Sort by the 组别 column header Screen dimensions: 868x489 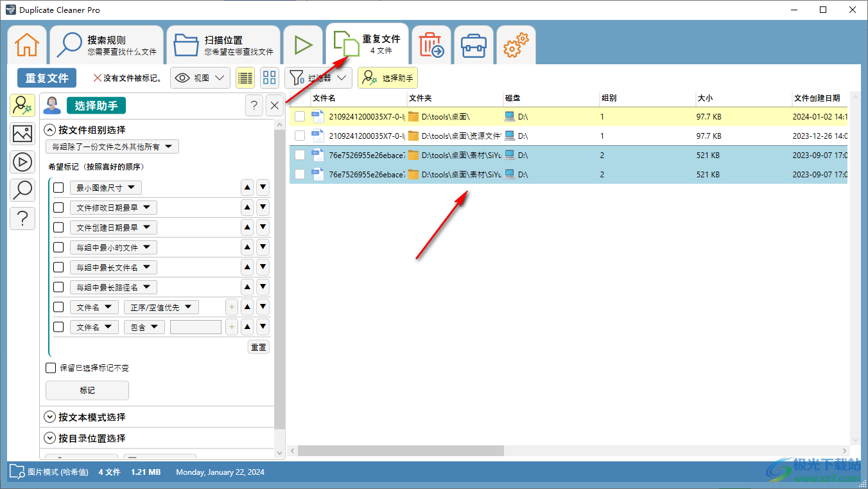647,98
